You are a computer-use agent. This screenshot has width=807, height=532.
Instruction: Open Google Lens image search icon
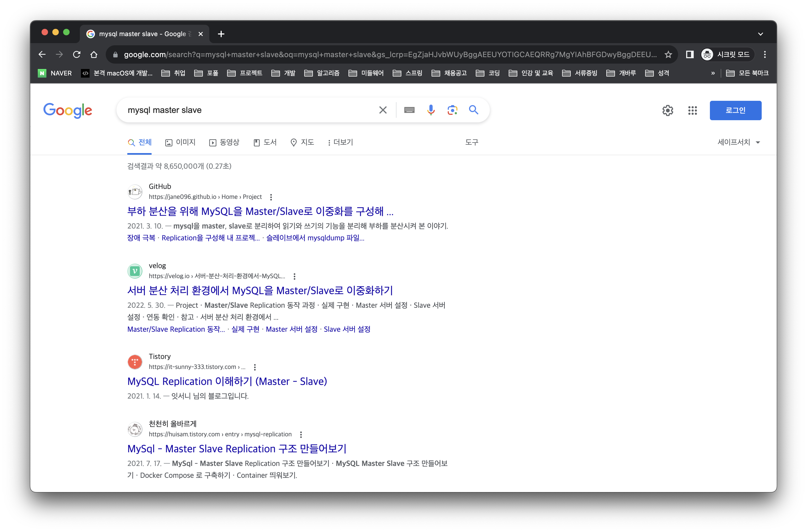click(452, 110)
